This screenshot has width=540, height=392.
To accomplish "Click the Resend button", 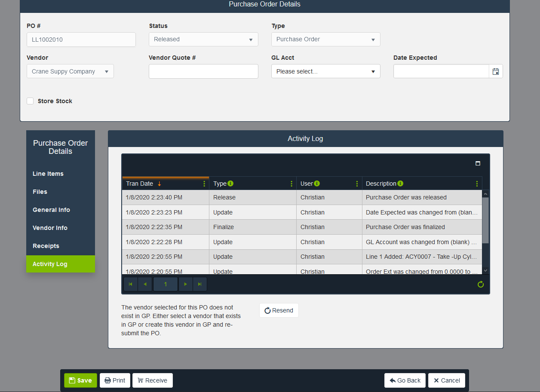I will pyautogui.click(x=279, y=310).
